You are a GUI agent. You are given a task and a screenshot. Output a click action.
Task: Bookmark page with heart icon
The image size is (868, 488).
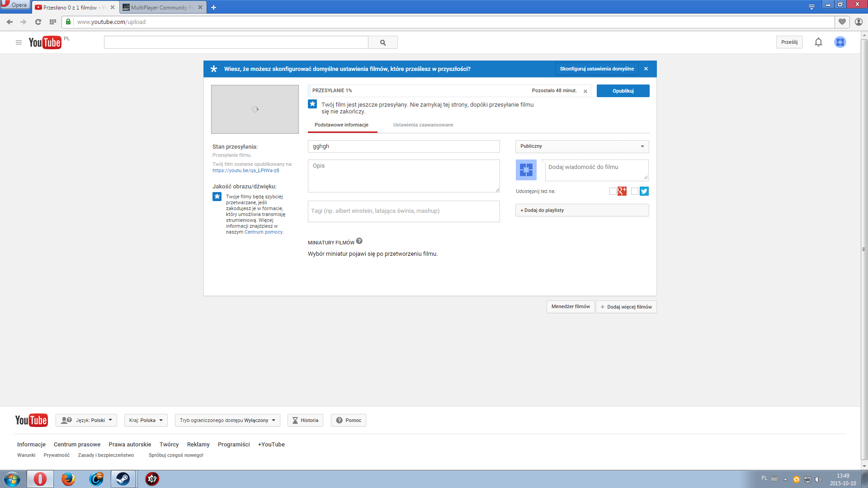tap(842, 22)
